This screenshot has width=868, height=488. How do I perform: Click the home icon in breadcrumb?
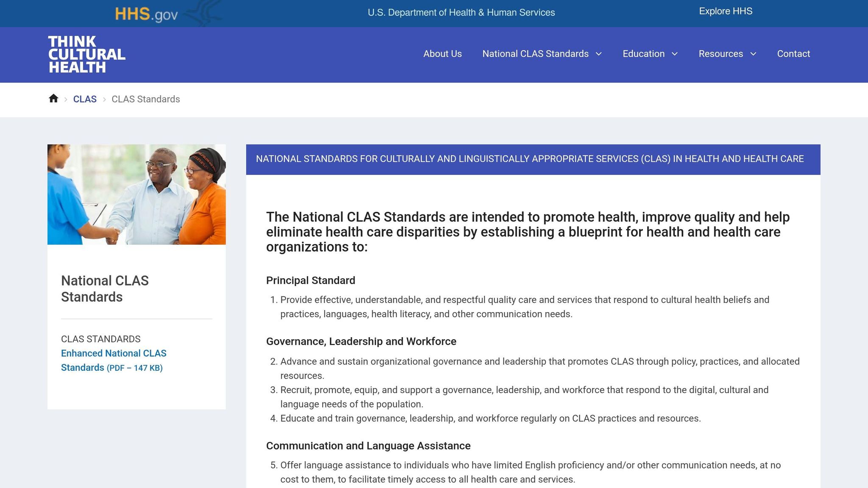click(53, 99)
